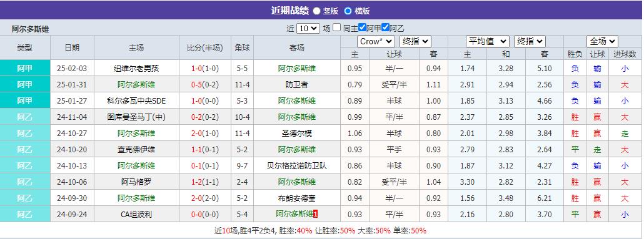The height and width of the screenshot is (239, 644).
Task: Click away team 圣德尔模
Action: pos(296,134)
